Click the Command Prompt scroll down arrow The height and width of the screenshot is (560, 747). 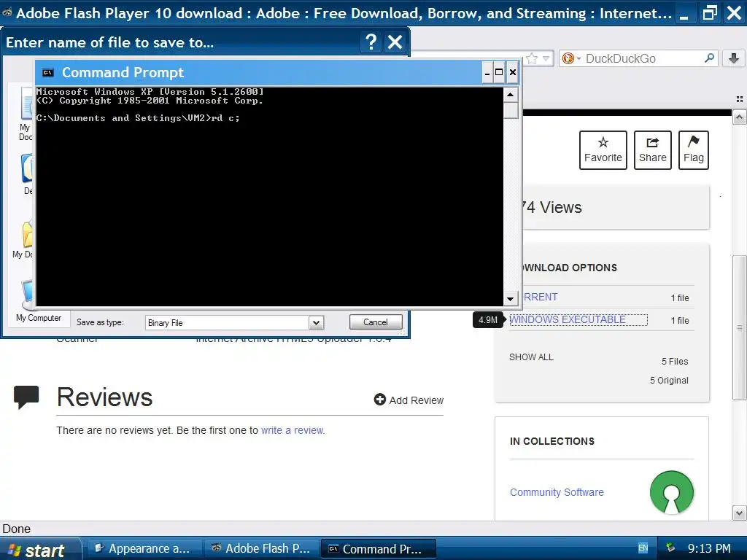[510, 299]
